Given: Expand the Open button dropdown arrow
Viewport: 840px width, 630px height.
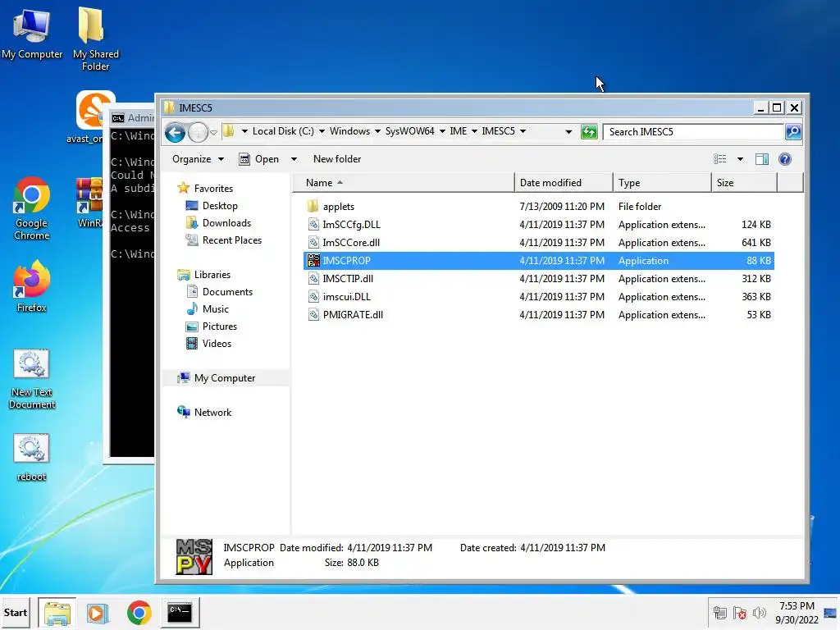Looking at the screenshot, I should 294,159.
